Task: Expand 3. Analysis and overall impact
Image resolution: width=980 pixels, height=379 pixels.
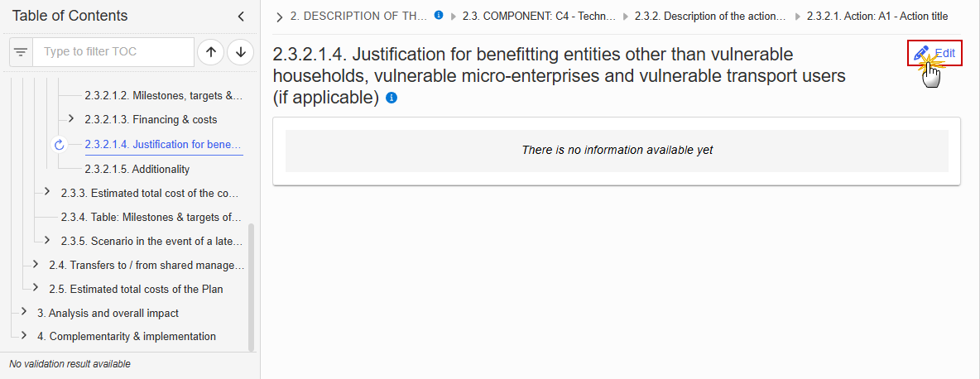Action: 24,312
